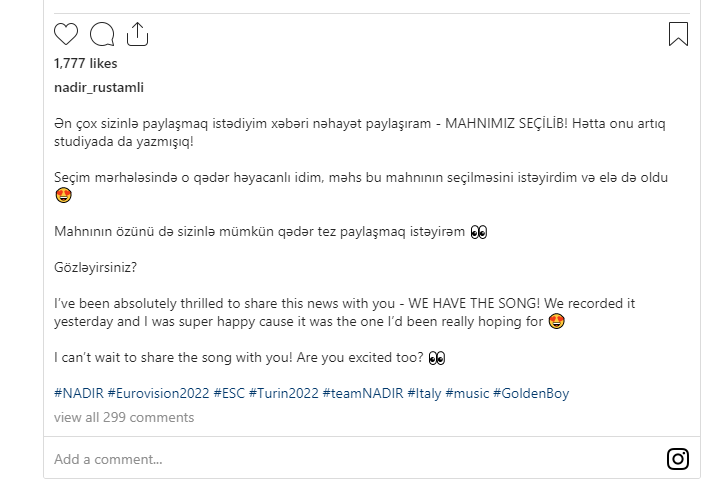Open the Instagram logo icon
The height and width of the screenshot is (489, 723).
pos(677,459)
